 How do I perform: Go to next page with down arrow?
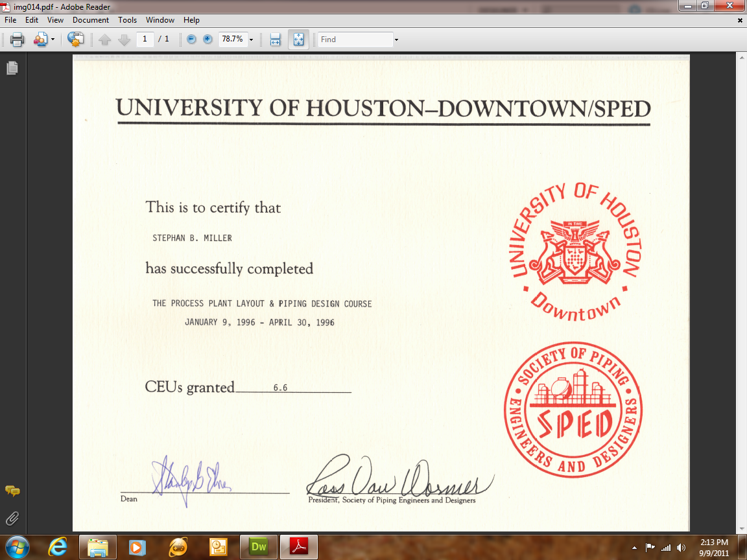[124, 40]
